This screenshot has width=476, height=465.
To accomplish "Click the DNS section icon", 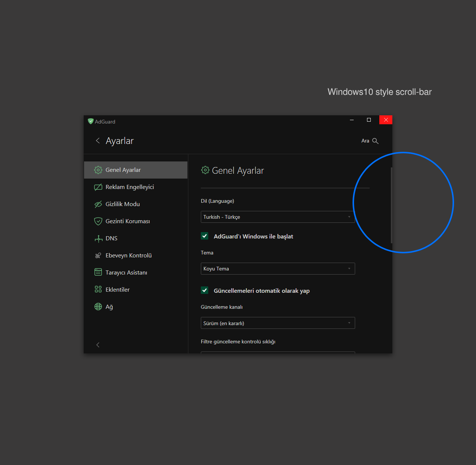I will (x=98, y=238).
